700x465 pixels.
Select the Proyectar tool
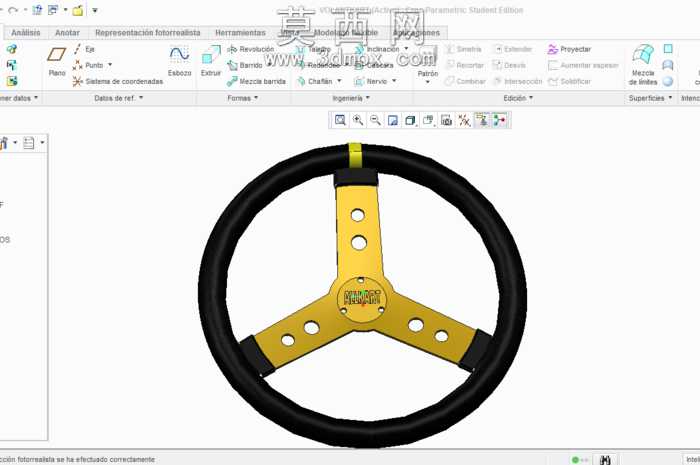pos(569,49)
